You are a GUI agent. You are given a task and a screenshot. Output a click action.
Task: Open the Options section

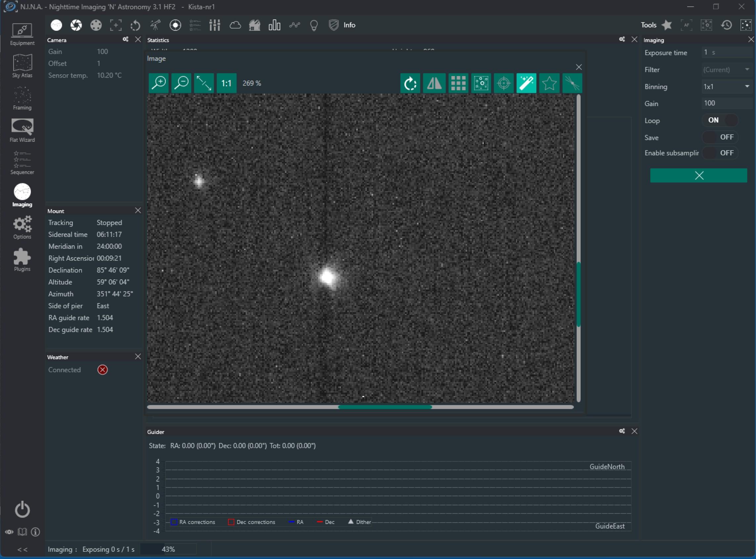coord(22,228)
